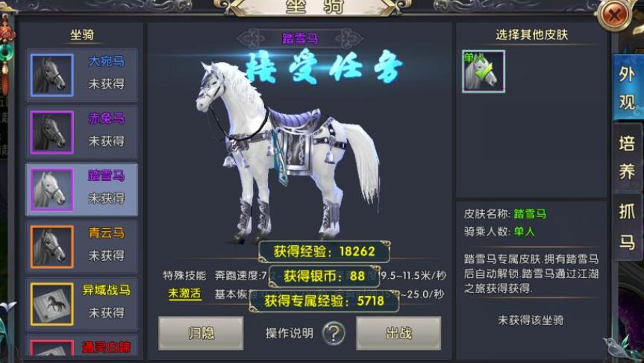This screenshot has width=644, height=363.
Task: Click the 踏雪马 title banner
Action: pos(300,39)
